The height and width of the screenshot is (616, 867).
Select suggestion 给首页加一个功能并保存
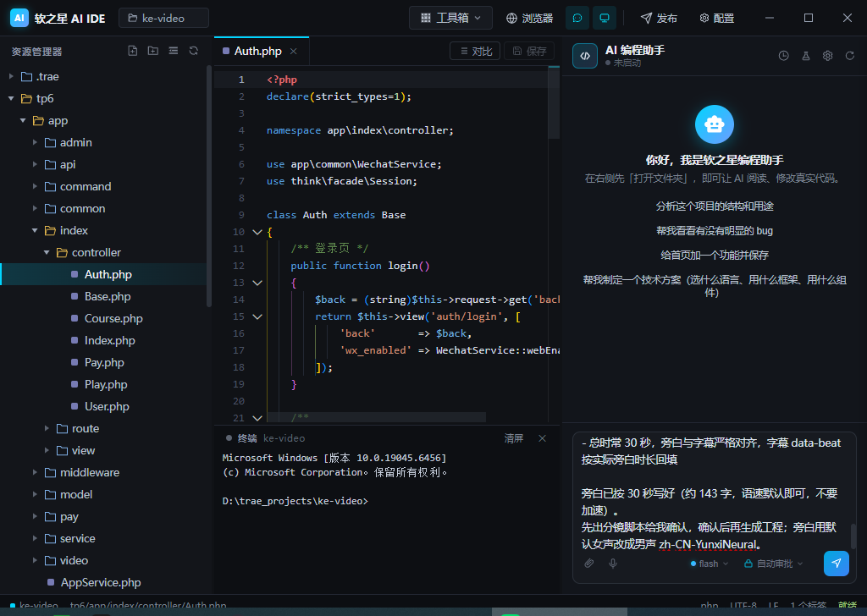click(x=715, y=256)
